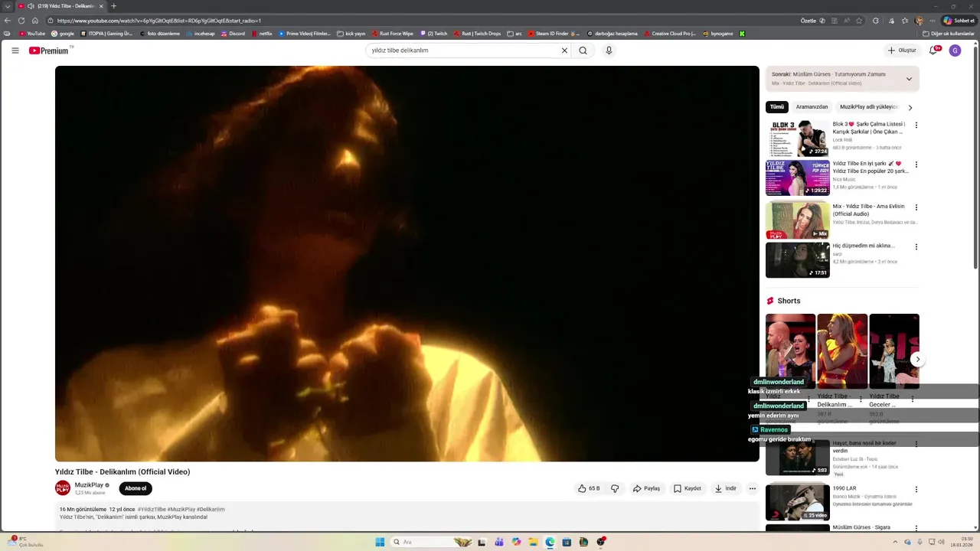Show more filter chips arrow
Image resolution: width=980 pixels, height=551 pixels.
[x=910, y=108]
